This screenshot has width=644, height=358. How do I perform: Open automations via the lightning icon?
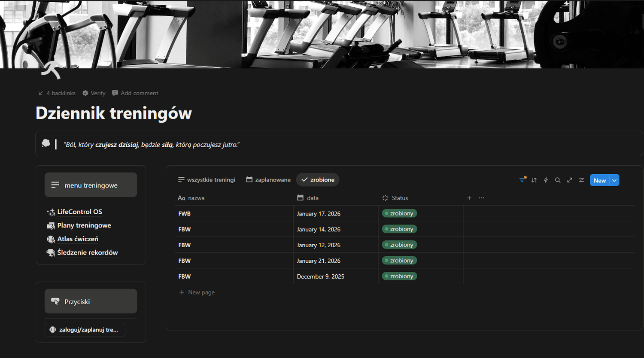pyautogui.click(x=546, y=180)
